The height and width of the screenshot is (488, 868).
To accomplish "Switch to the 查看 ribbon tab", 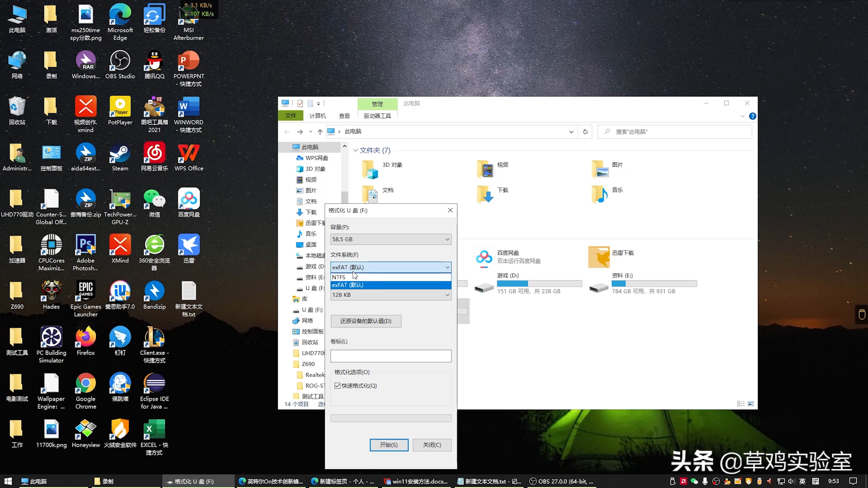I will pyautogui.click(x=344, y=115).
